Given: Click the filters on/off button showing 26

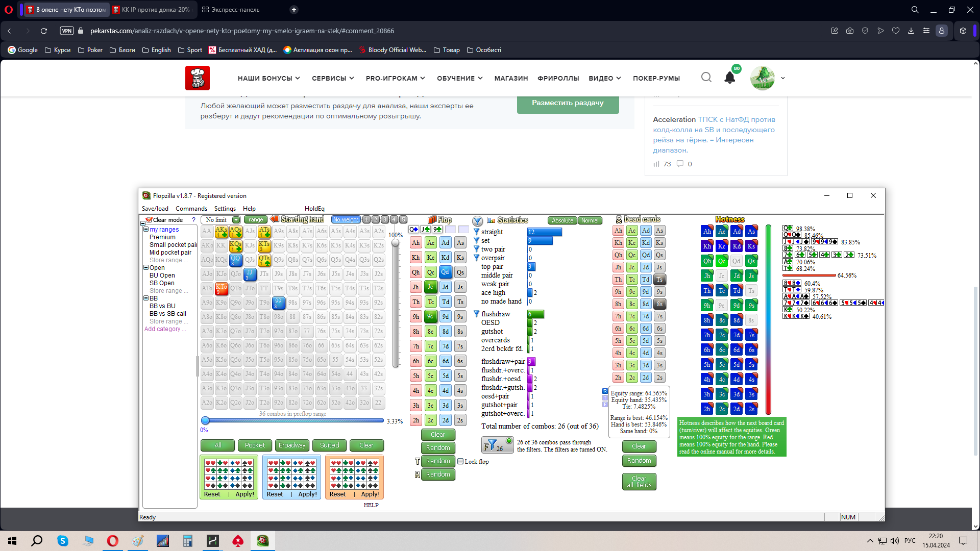Looking at the screenshot, I should pos(498,445).
